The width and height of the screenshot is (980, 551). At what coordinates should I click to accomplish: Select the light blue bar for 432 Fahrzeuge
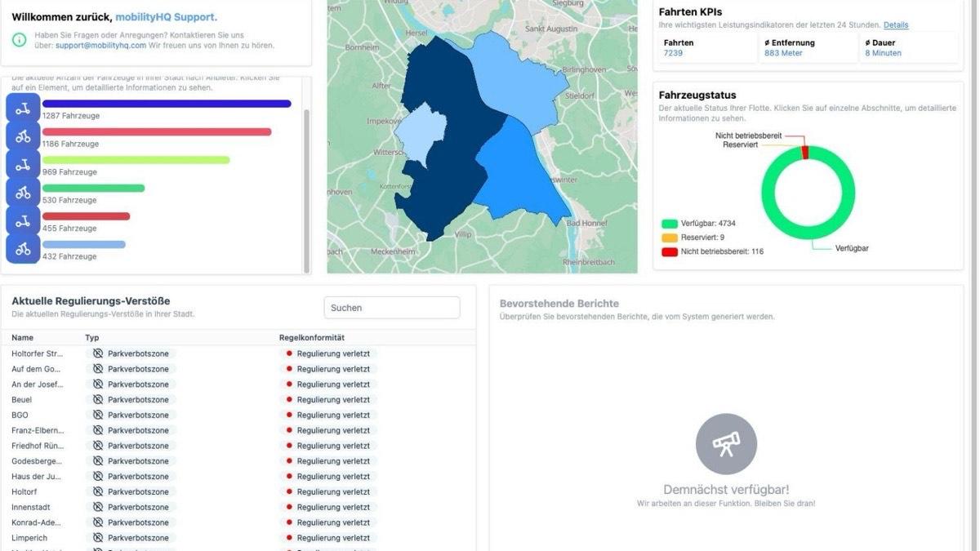tap(84, 244)
